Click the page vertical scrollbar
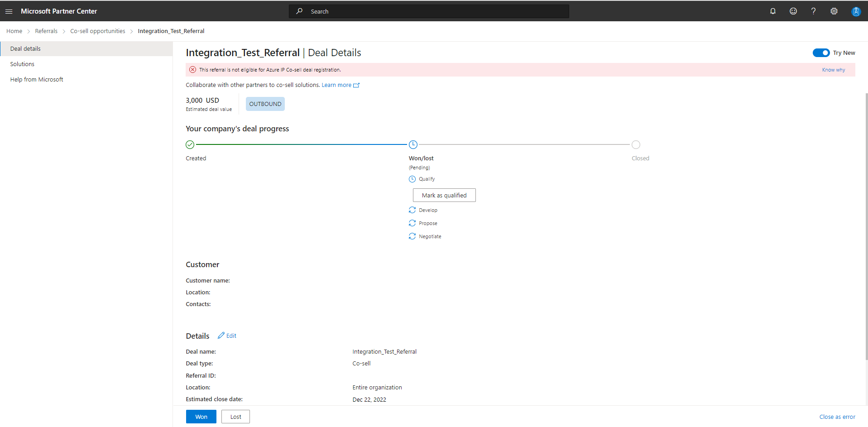 coord(866,226)
